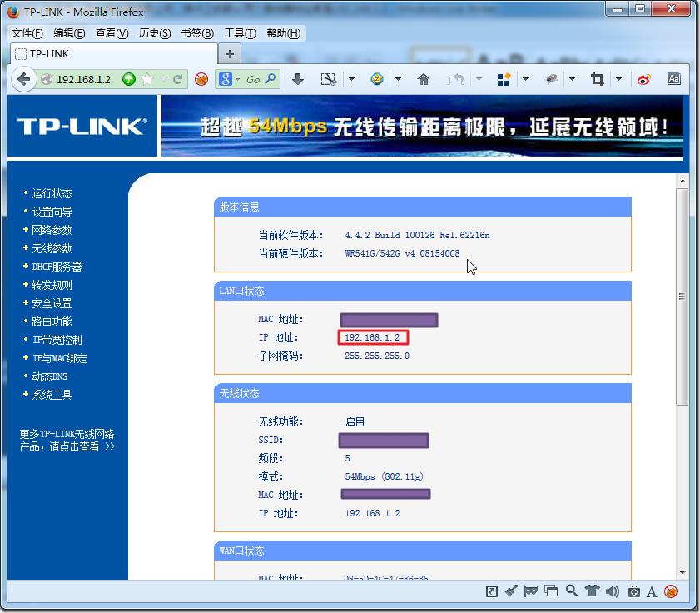Open the Weibo icon in toolbar
Viewport: 700px width, 613px height.
click(x=643, y=79)
